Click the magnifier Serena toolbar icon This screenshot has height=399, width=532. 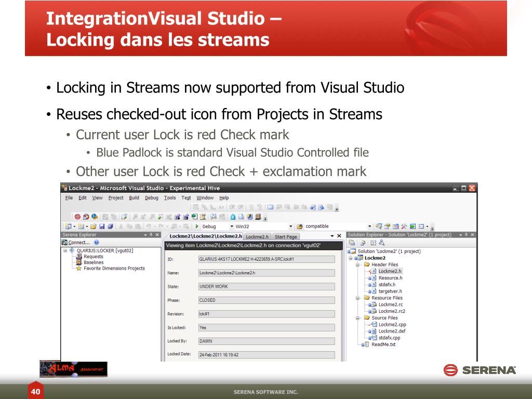click(214, 217)
